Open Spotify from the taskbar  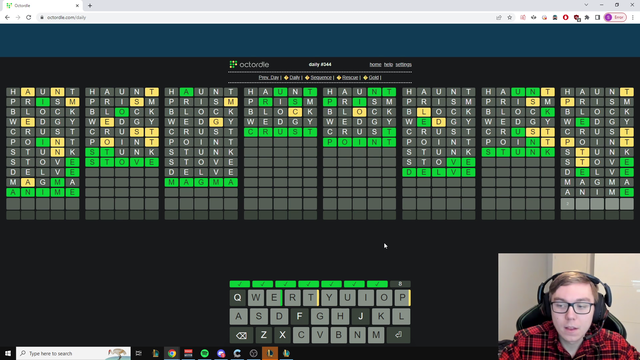click(204, 353)
